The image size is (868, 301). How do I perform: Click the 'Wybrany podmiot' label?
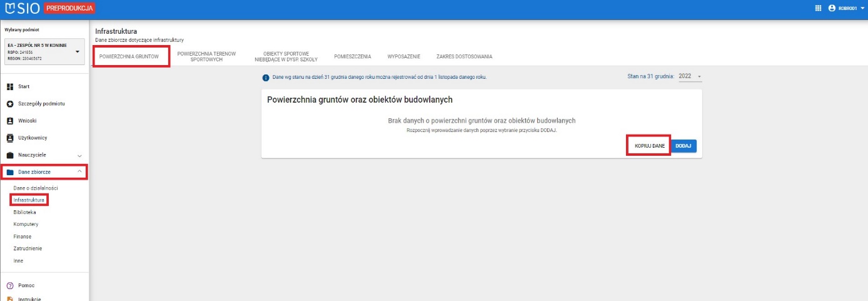(x=22, y=29)
